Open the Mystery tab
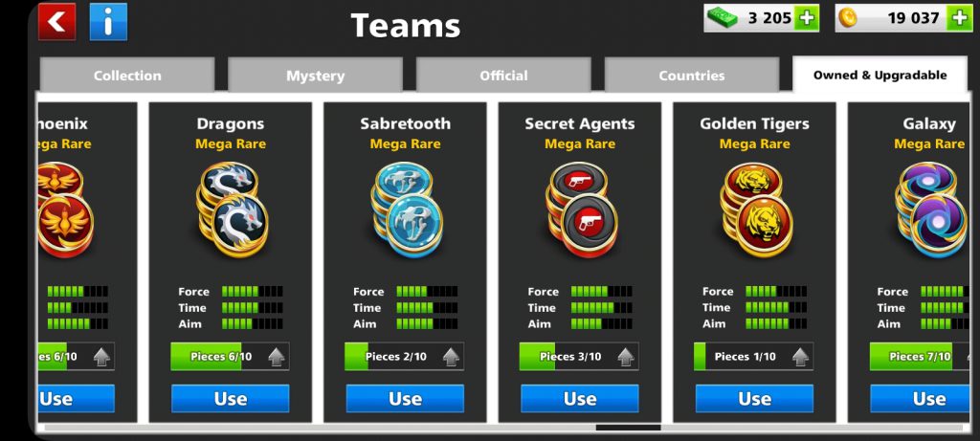The height and width of the screenshot is (441, 980). pyautogui.click(x=315, y=75)
